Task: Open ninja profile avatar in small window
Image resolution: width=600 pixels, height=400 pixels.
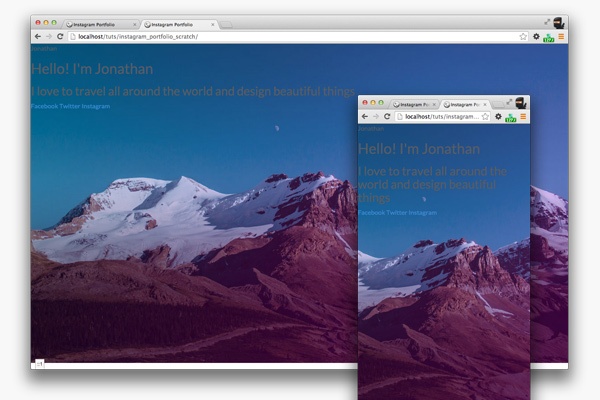Action: tap(521, 103)
